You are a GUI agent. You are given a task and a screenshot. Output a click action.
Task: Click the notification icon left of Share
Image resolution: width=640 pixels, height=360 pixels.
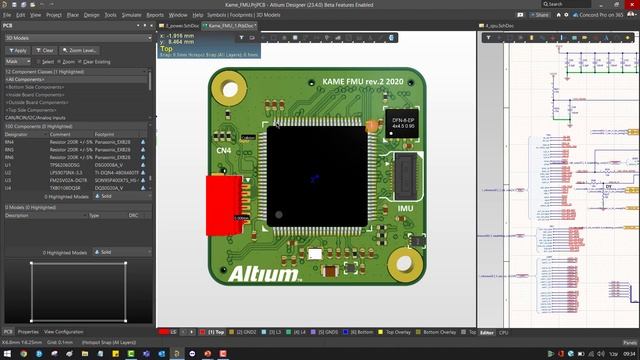point(520,15)
